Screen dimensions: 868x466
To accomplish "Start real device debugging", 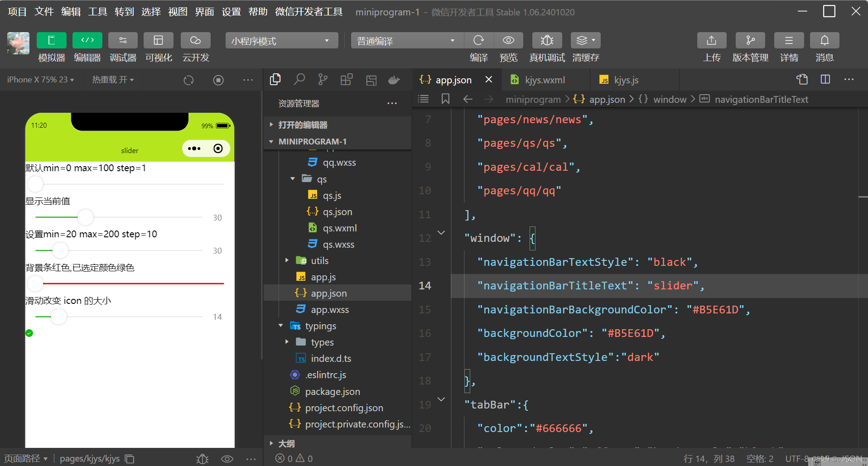I will pos(547,40).
